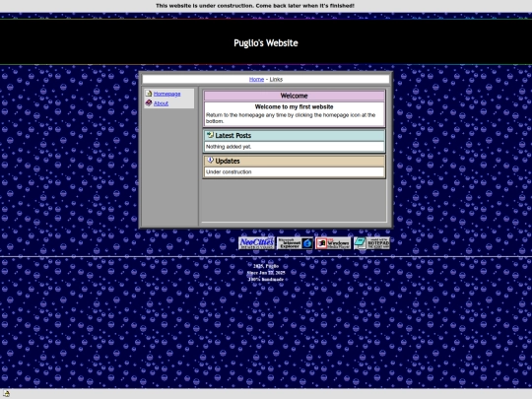
Task: Click the "Under construction" updates text
Action: click(x=229, y=171)
